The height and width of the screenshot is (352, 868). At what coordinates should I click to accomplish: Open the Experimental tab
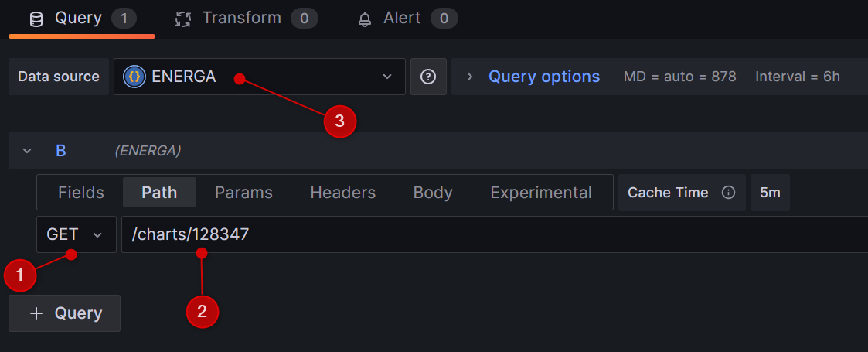pyautogui.click(x=541, y=193)
